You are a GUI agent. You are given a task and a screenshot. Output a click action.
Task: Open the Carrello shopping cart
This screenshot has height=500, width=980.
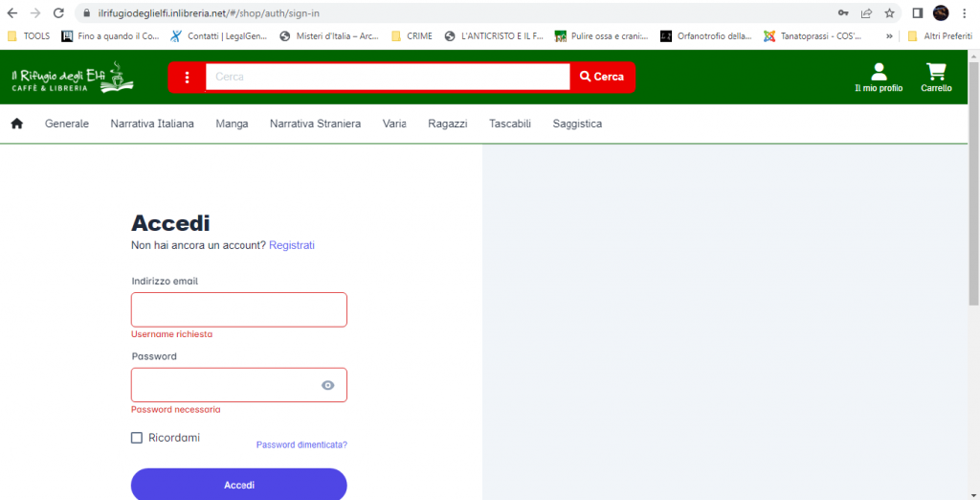tap(936, 78)
